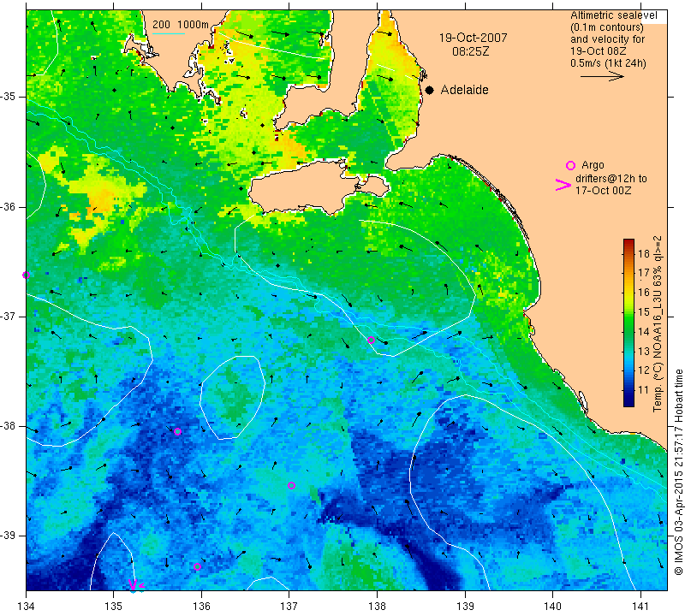Click the temperature color bar

coord(628,323)
